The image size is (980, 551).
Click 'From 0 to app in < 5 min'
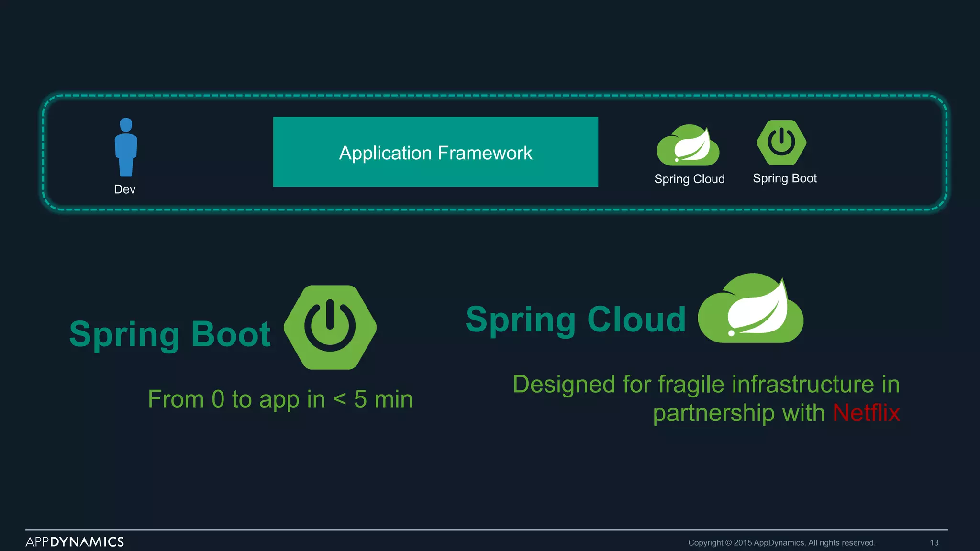tap(280, 399)
